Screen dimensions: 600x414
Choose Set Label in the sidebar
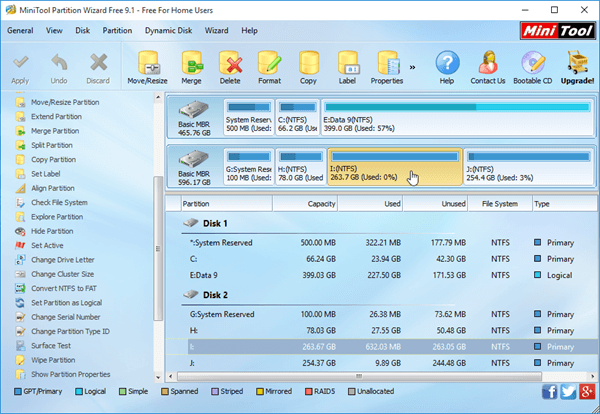tap(46, 174)
